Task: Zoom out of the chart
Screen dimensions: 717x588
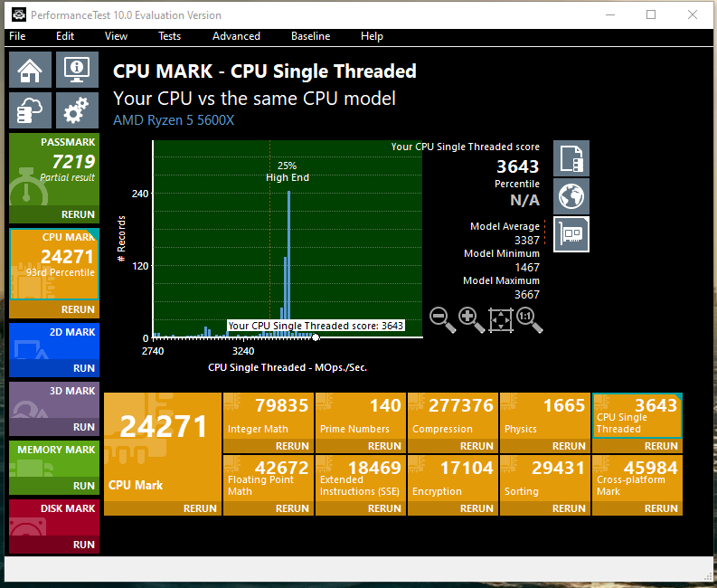Action: click(x=443, y=320)
